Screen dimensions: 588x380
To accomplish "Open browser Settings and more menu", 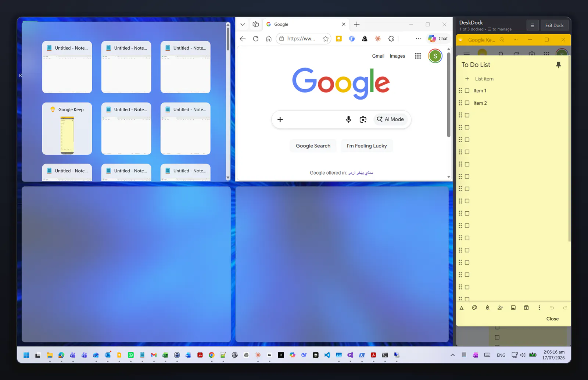I will point(418,39).
